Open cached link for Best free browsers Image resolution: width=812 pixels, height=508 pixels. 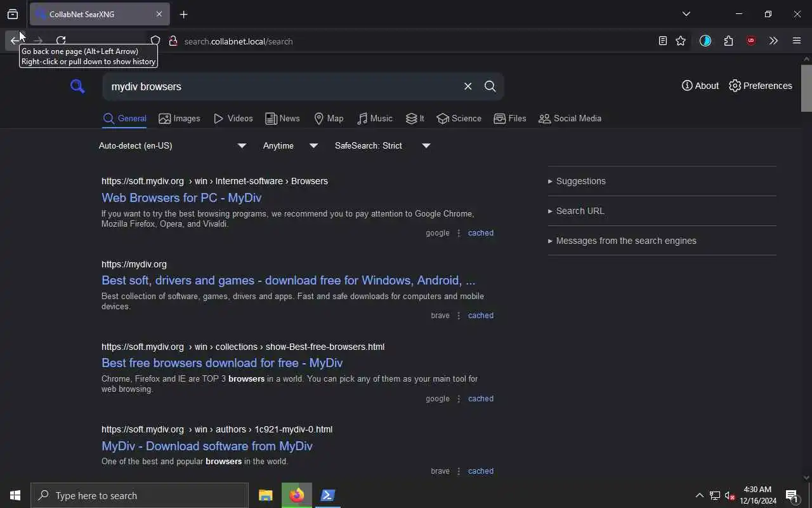click(x=481, y=399)
